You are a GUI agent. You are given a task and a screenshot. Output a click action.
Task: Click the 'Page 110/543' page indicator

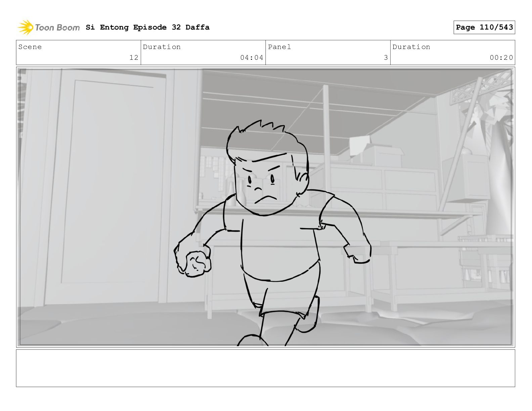(x=484, y=27)
